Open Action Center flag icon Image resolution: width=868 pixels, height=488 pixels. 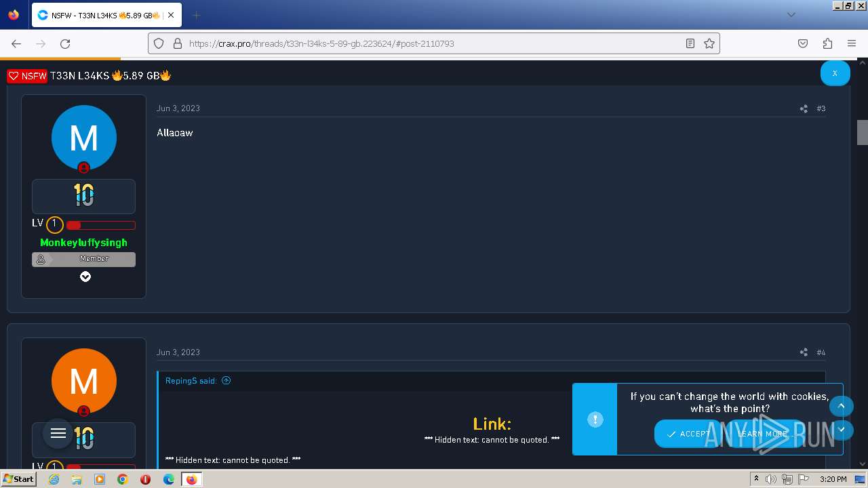tap(804, 479)
